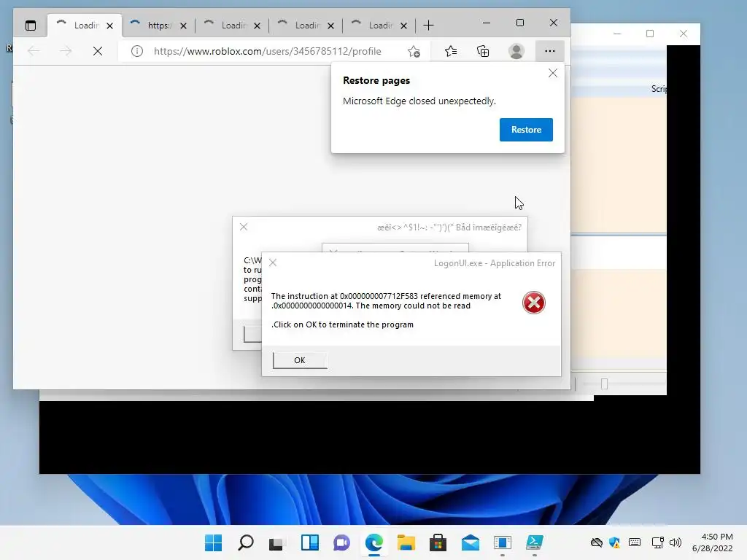The width and height of the screenshot is (747, 560).
Task: Open a new tab with plus button
Action: tap(428, 26)
